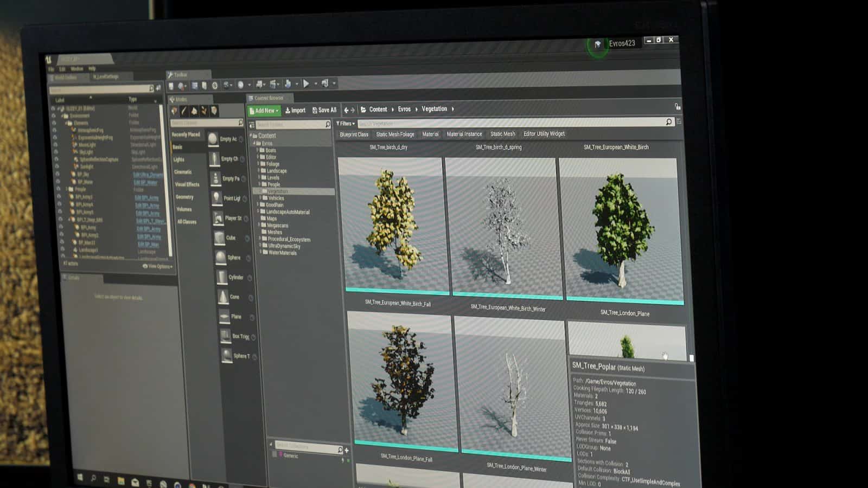Select the Foliage mode leaf icon

point(204,111)
